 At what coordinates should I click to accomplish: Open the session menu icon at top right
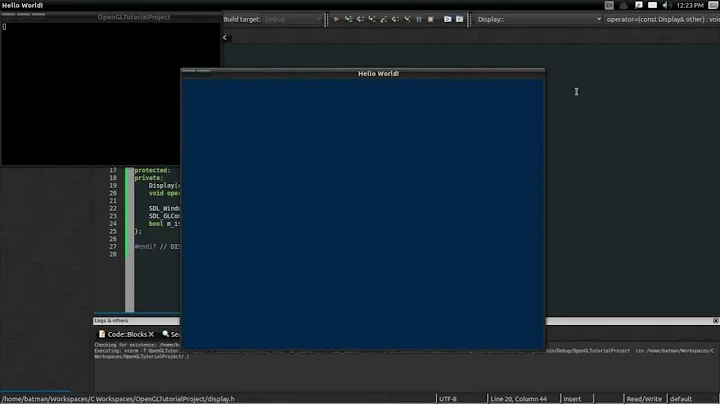click(x=713, y=6)
